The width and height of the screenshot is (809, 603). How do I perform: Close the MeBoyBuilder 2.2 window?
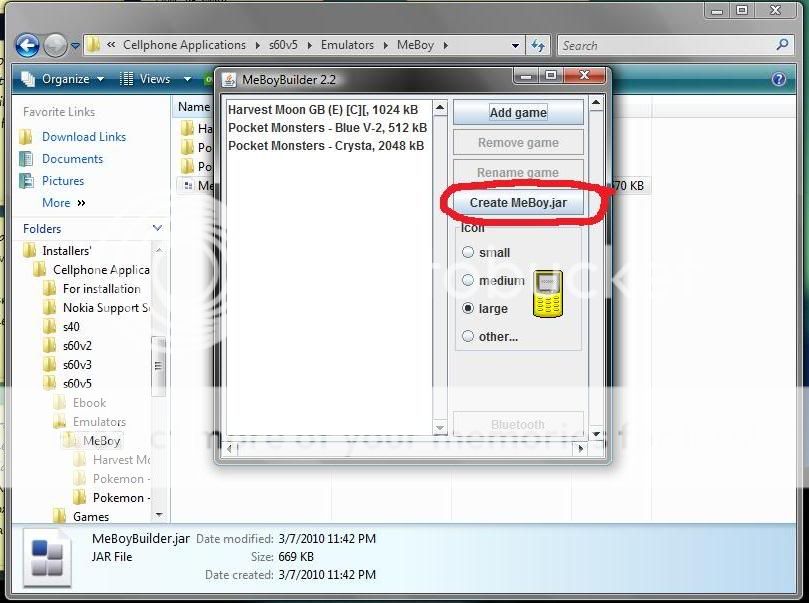[585, 75]
